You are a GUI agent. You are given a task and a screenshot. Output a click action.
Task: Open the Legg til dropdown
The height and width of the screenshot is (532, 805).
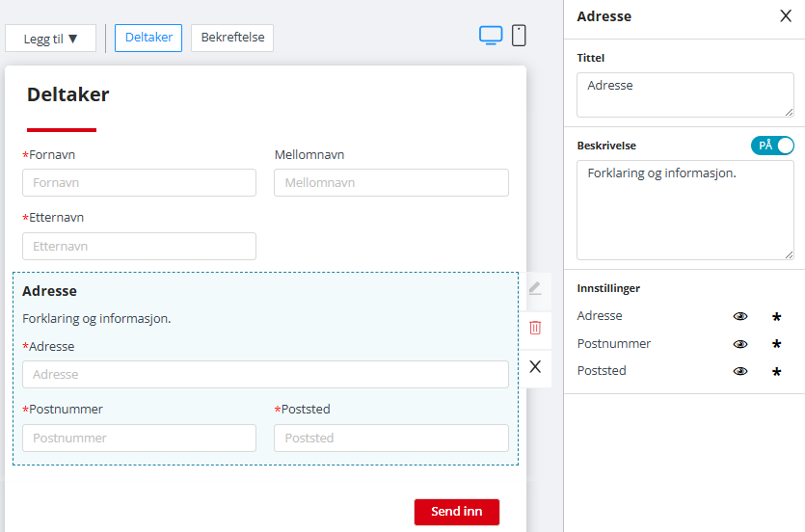[51, 39]
